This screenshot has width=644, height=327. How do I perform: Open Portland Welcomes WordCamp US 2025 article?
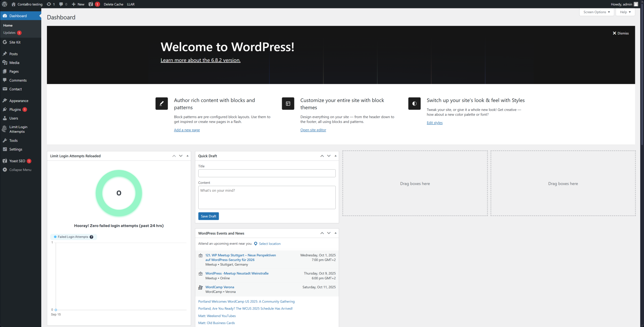[247, 301]
